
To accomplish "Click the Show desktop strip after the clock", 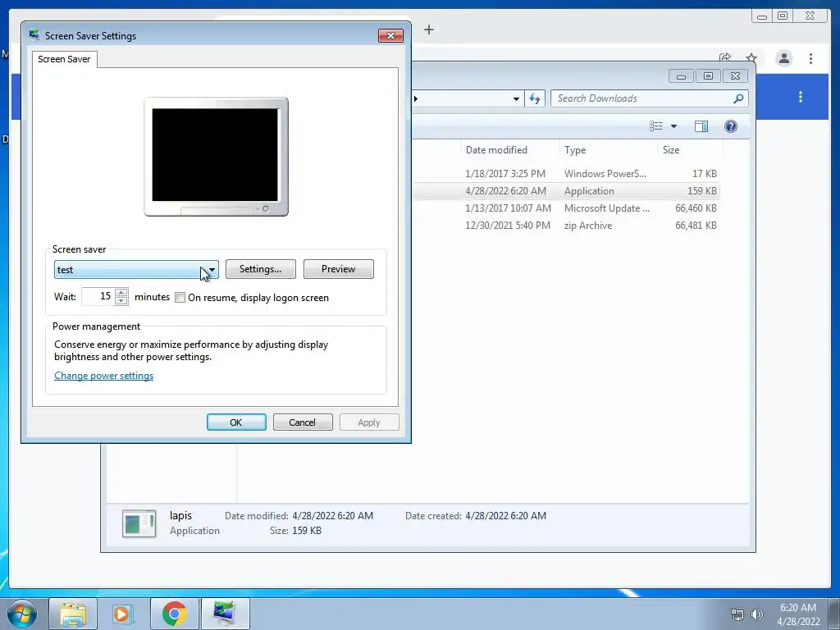I will click(x=834, y=614).
